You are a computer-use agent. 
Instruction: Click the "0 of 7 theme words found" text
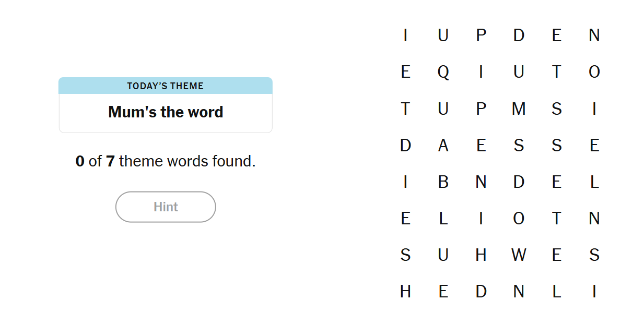[166, 161]
